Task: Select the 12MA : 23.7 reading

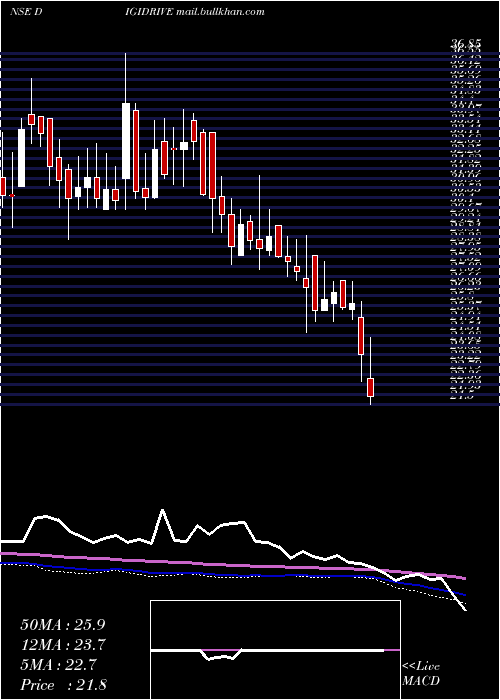Action: (62, 645)
